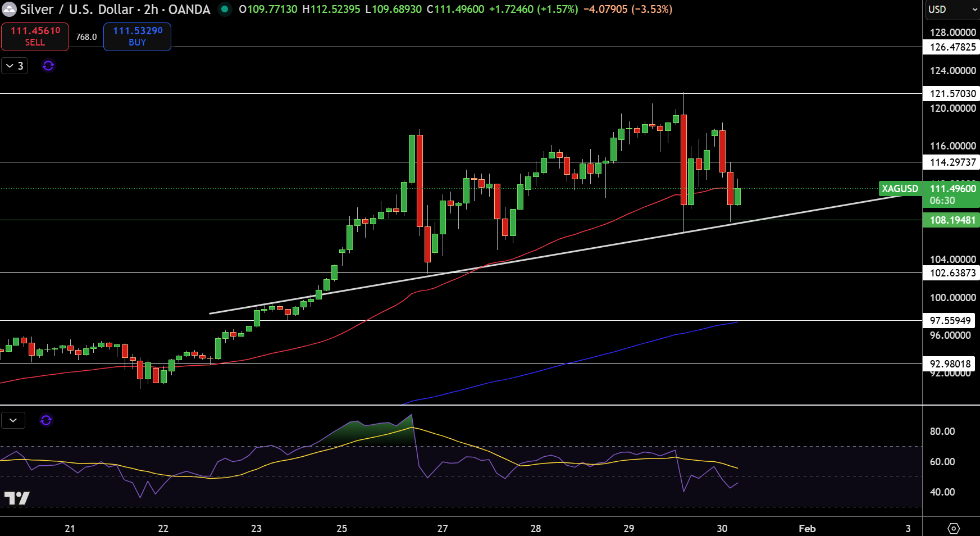Click the close value C111.49600
This screenshot has height=536, width=980.
(x=455, y=10)
